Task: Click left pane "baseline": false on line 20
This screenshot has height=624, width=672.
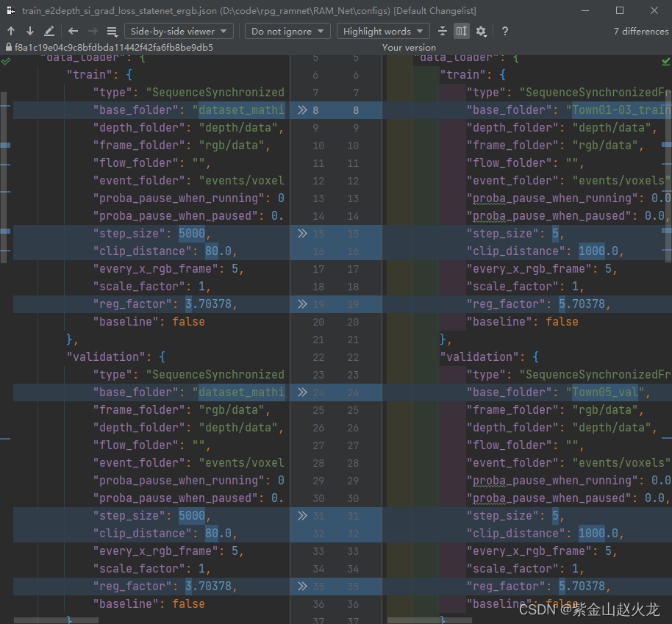Action: [149, 322]
